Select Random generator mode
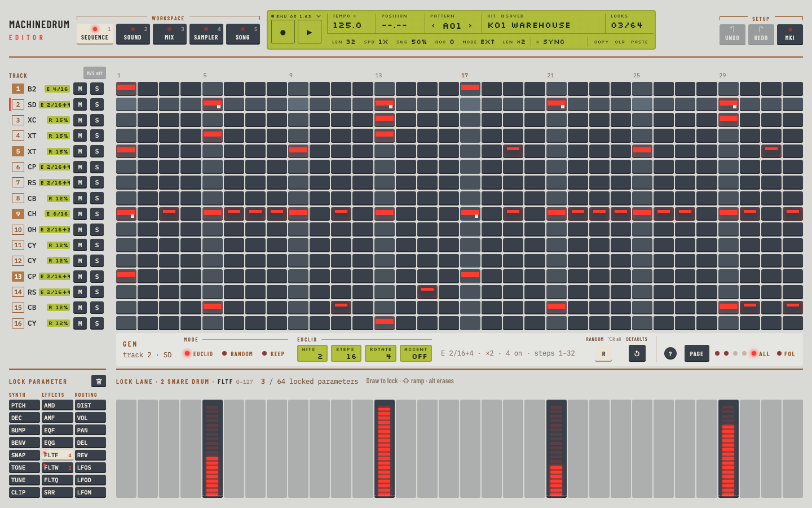812x508 pixels. 237,354
